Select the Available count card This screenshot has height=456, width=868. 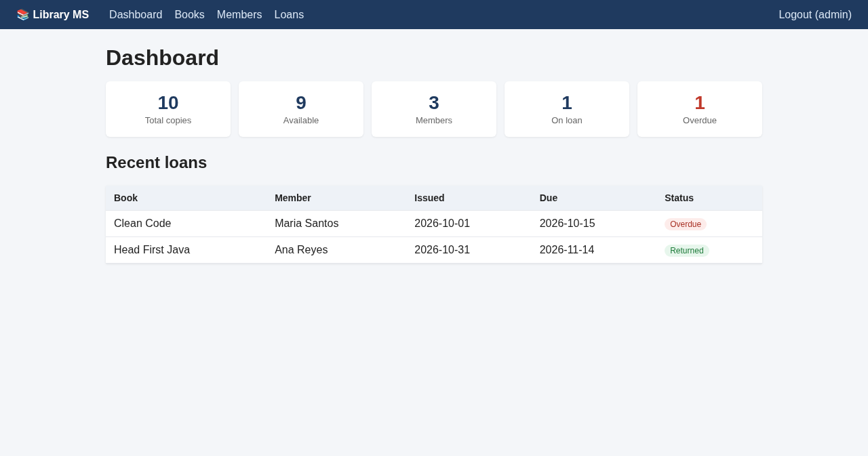coord(301,109)
